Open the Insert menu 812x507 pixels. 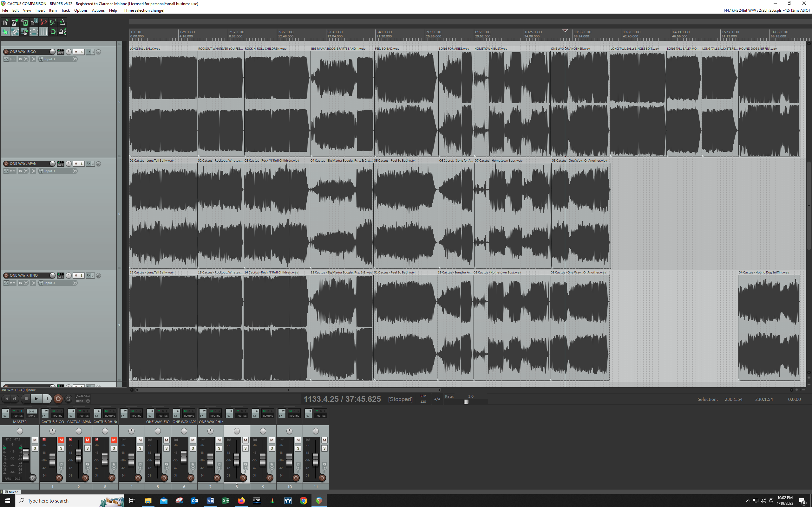pos(40,10)
